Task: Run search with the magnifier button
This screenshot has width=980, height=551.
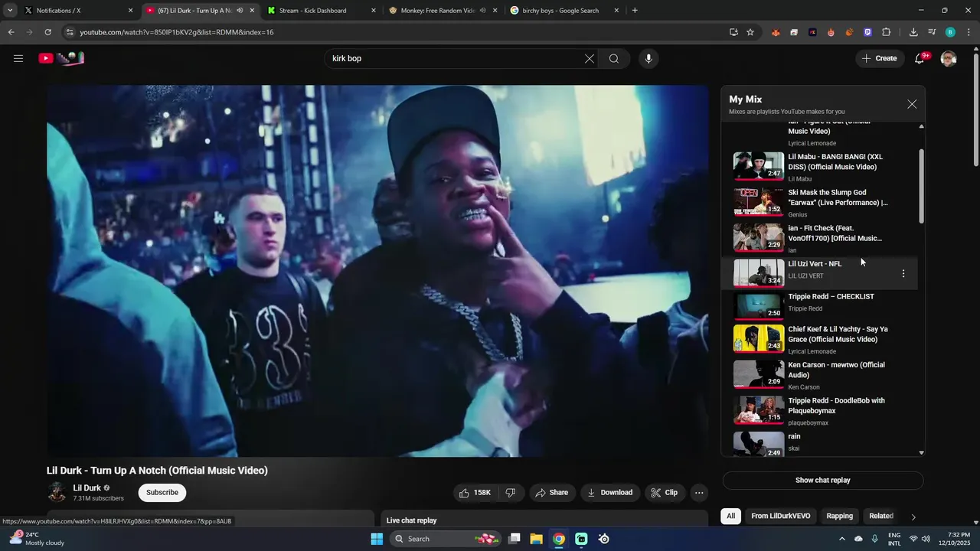Action: click(x=614, y=58)
